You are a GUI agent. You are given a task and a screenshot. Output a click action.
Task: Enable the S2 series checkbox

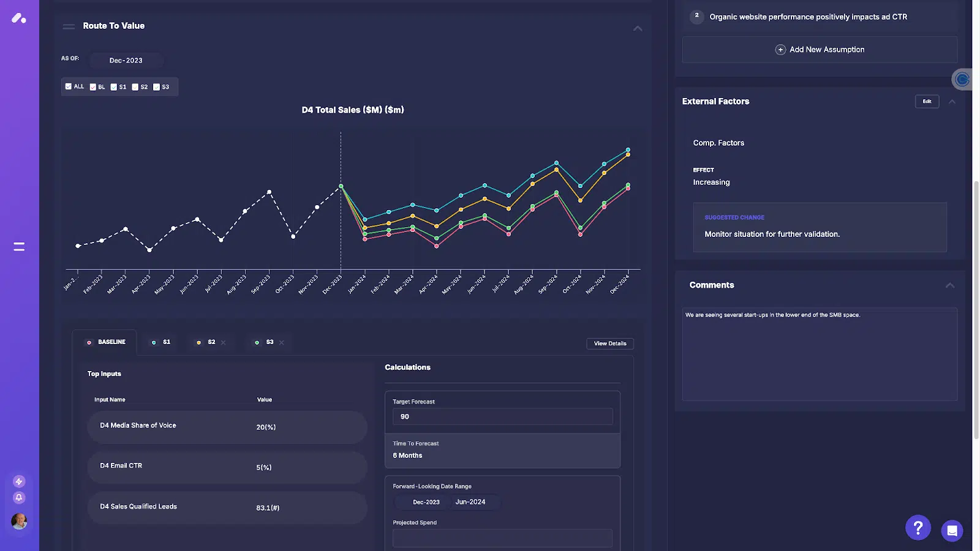[x=135, y=87]
